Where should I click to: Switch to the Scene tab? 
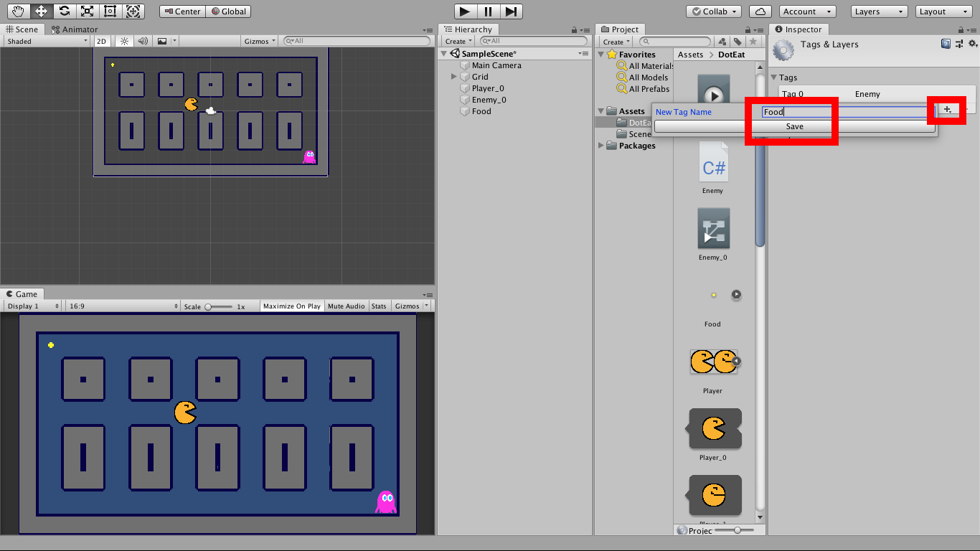tap(22, 29)
